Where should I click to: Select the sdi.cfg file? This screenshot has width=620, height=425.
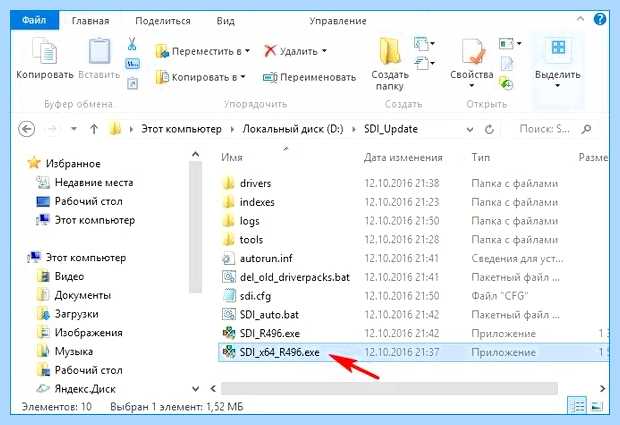255,296
